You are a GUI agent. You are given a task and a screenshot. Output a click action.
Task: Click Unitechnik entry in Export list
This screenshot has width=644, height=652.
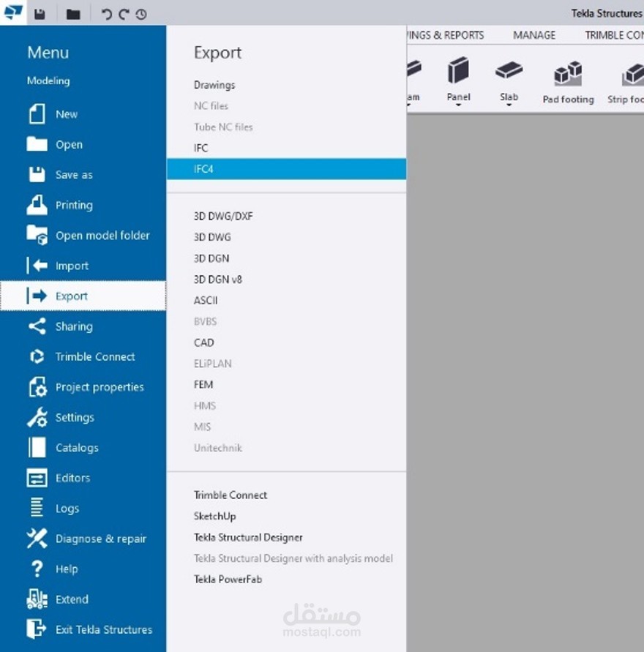point(218,448)
